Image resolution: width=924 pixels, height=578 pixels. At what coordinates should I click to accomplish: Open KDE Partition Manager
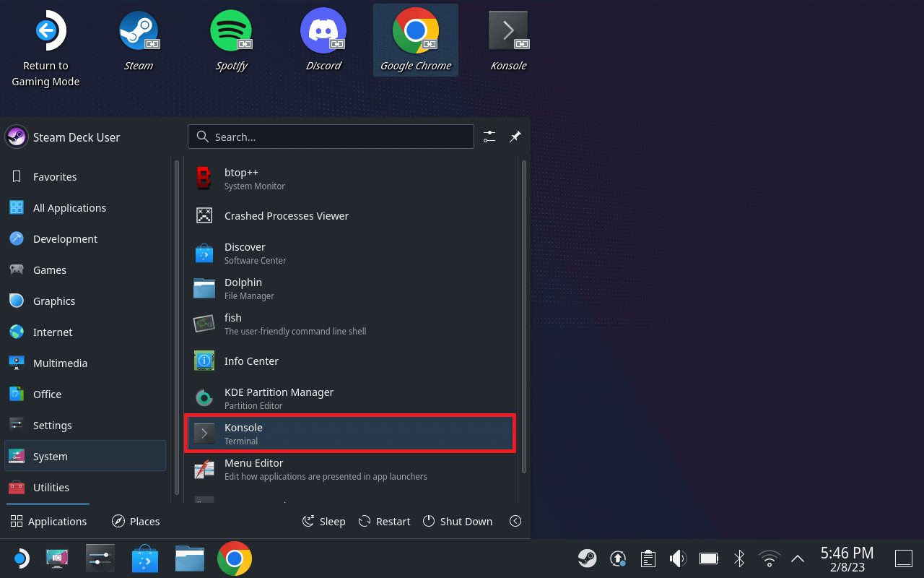point(351,398)
